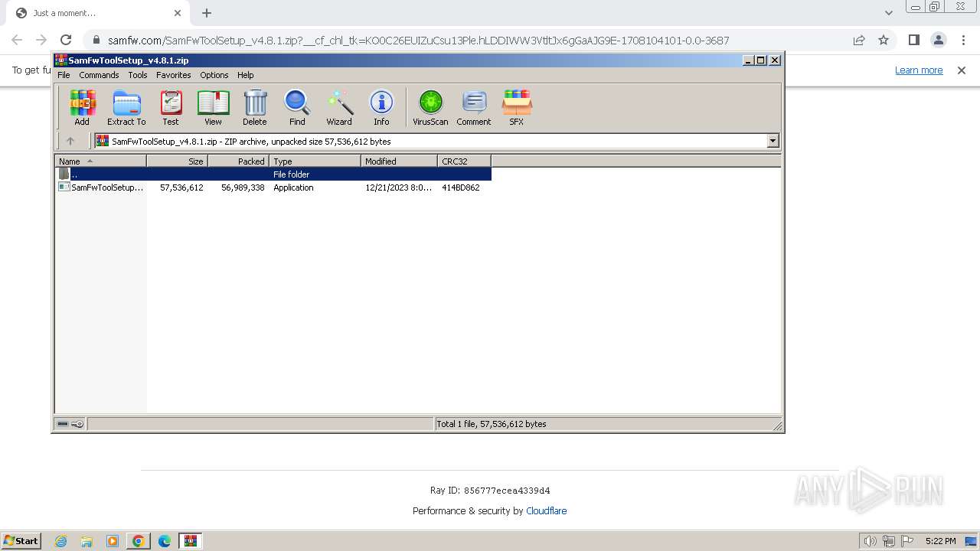Viewport: 980px width, 551px height.
Task: Click the volume tray icon
Action: click(x=871, y=541)
